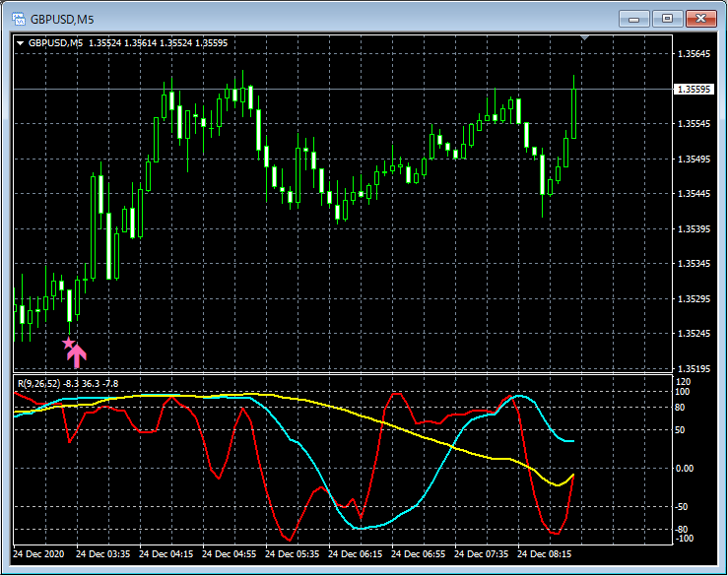Click the pink up-arrow buy signal
Screen dimensions: 728x576
78,355
